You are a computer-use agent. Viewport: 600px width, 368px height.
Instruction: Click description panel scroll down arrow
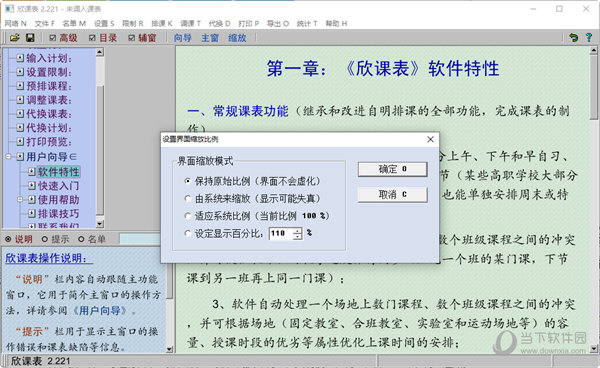click(x=170, y=349)
